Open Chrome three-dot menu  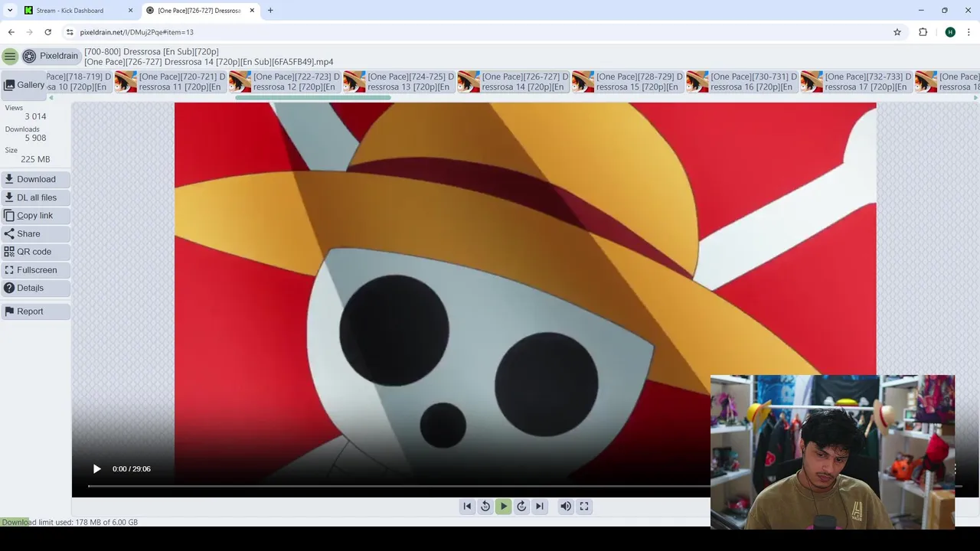click(969, 32)
